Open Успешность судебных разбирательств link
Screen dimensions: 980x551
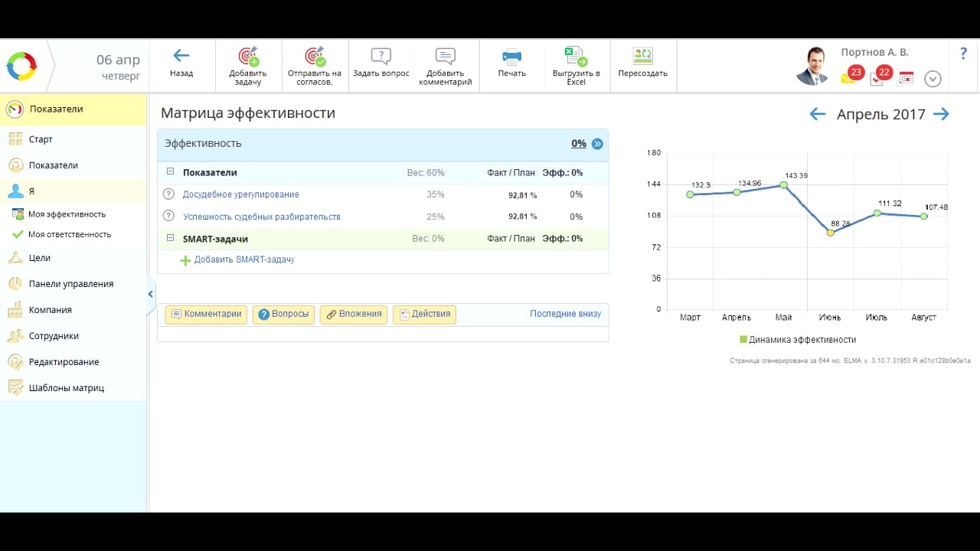coord(262,217)
